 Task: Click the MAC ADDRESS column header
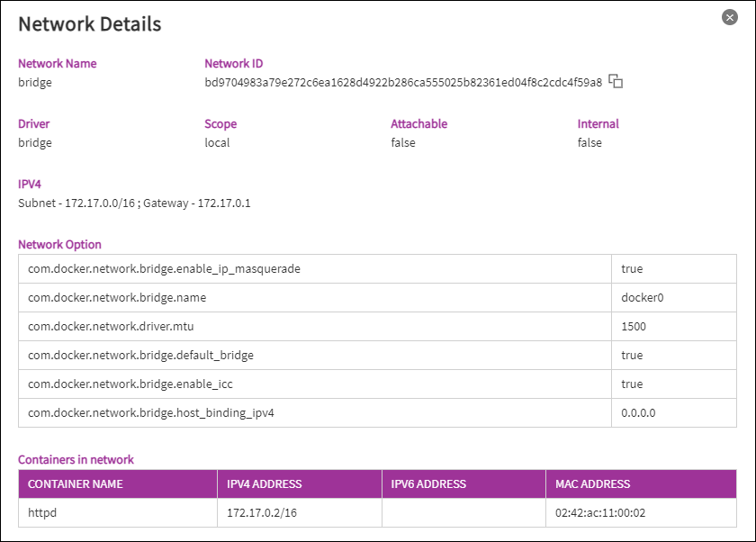(592, 484)
